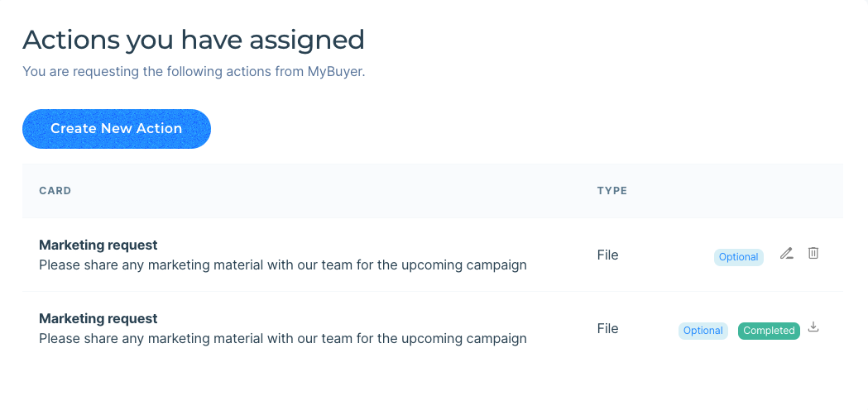Click the Optional badge beside the Completed badge
The width and height of the screenshot is (868, 410).
pos(703,331)
